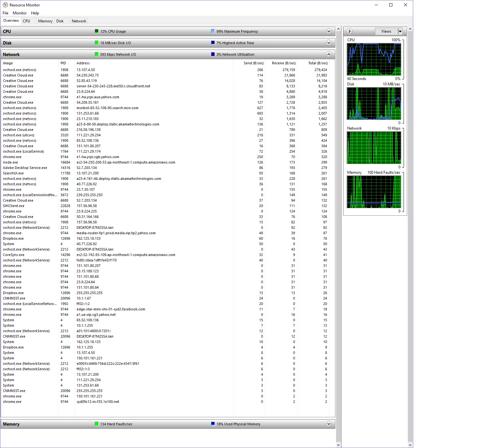Click the CPU usage graph
This screenshot has width=492, height=448.
coord(374,60)
